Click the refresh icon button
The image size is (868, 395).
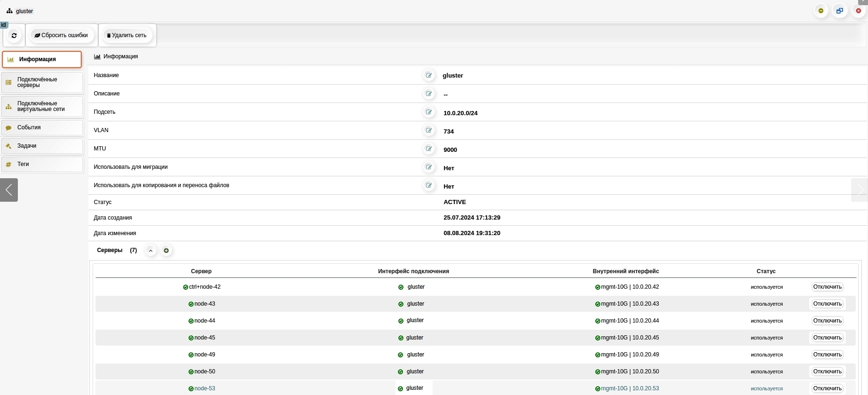pyautogui.click(x=14, y=35)
